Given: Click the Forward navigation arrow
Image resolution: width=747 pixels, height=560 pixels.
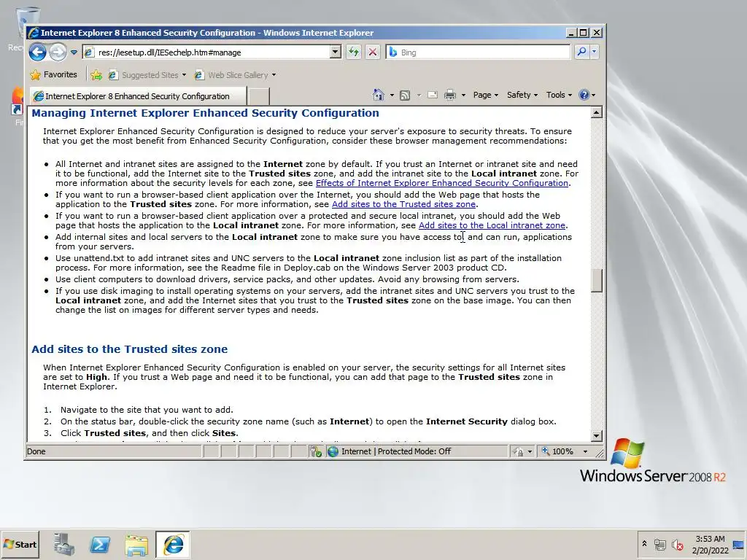Looking at the screenshot, I should pos(58,52).
